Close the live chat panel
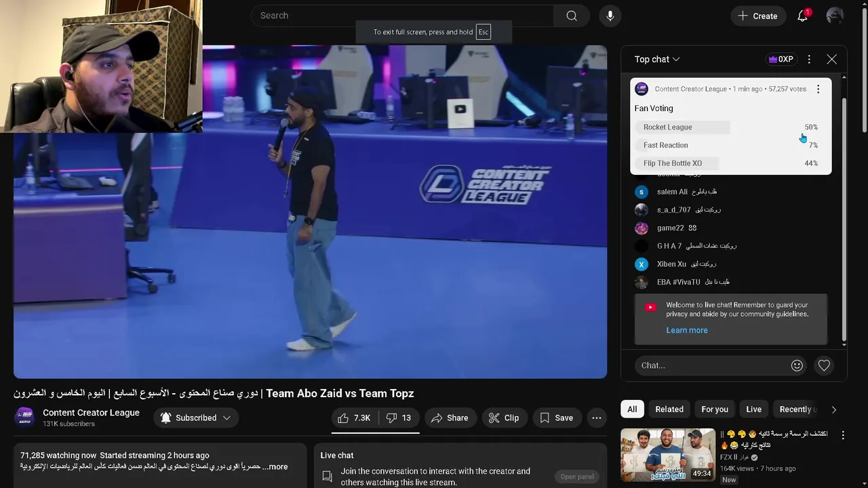 coord(832,60)
